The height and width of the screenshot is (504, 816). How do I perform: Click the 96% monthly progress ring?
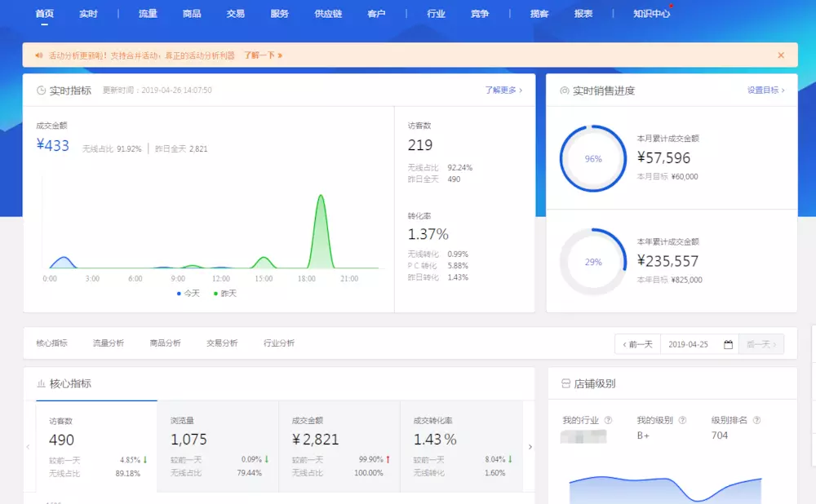593,159
